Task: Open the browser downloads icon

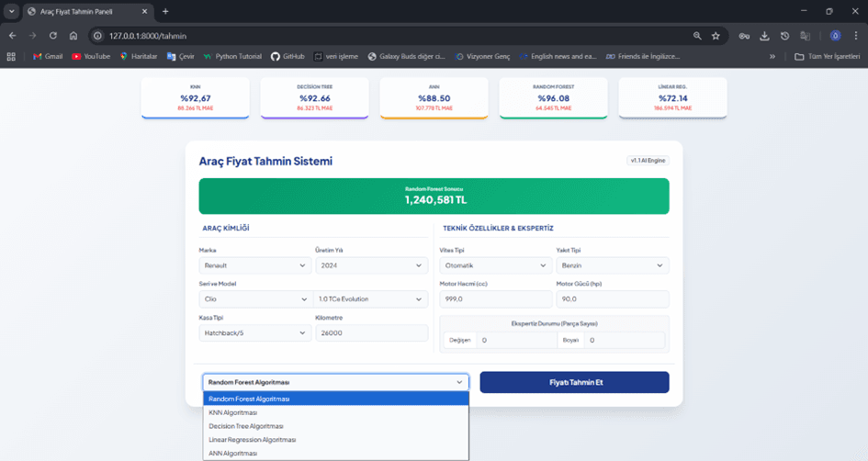Action: (764, 36)
